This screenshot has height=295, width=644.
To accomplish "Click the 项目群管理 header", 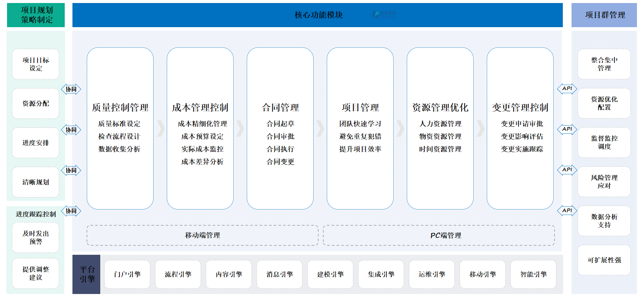I will [x=604, y=15].
